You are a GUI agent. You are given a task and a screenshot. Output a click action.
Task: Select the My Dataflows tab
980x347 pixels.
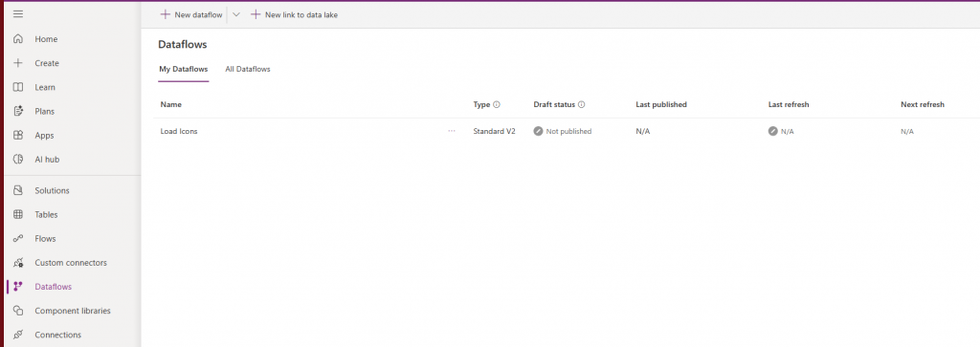(183, 69)
